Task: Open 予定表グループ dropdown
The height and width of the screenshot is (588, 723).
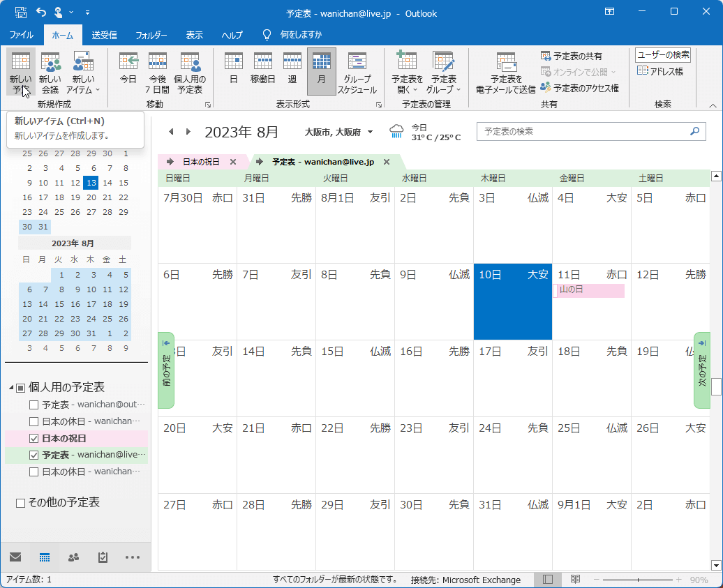Action: [443, 72]
